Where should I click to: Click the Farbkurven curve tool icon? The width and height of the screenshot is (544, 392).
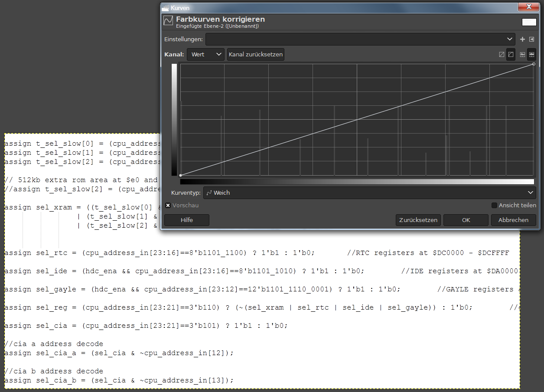point(168,21)
